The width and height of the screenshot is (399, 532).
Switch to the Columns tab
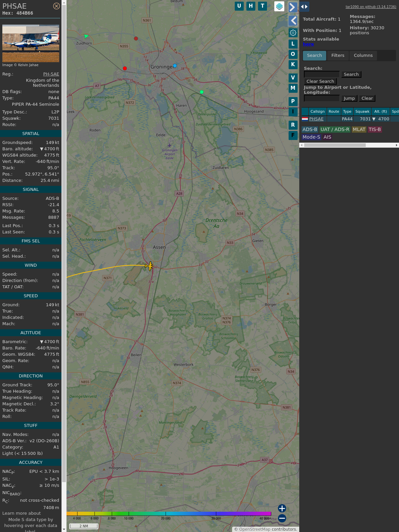click(x=363, y=56)
